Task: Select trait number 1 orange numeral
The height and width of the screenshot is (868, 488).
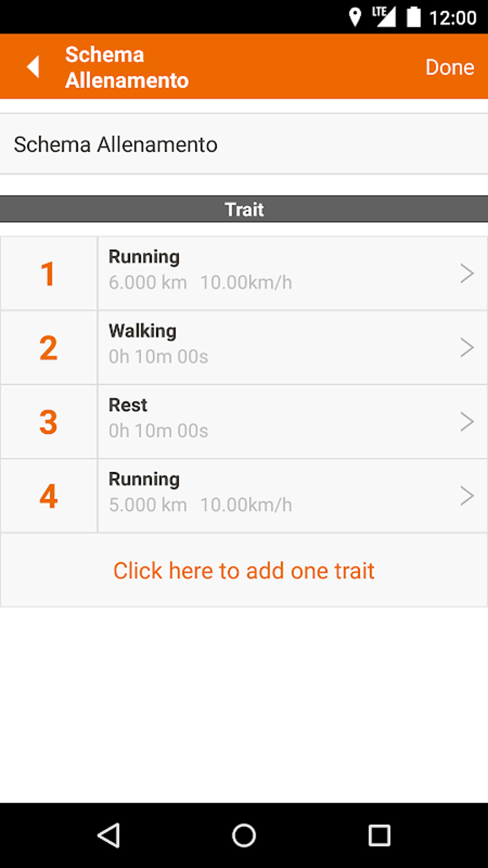Action: click(x=48, y=274)
